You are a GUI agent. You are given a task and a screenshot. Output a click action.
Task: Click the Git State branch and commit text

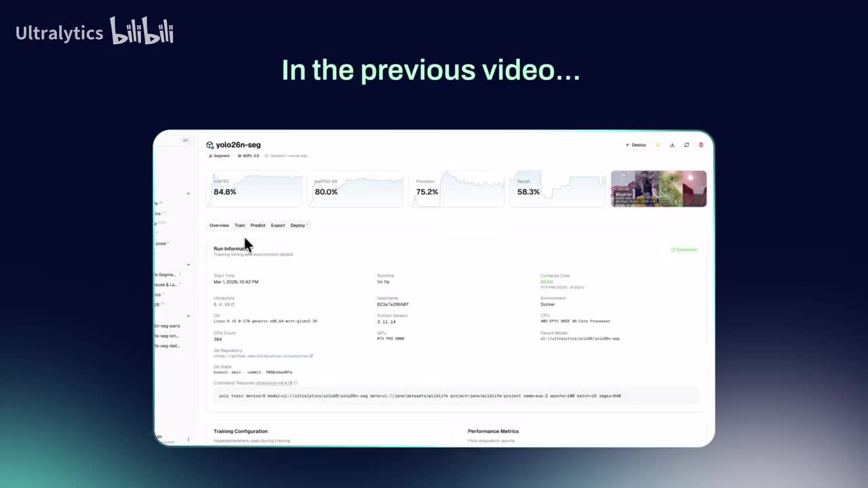tap(253, 372)
